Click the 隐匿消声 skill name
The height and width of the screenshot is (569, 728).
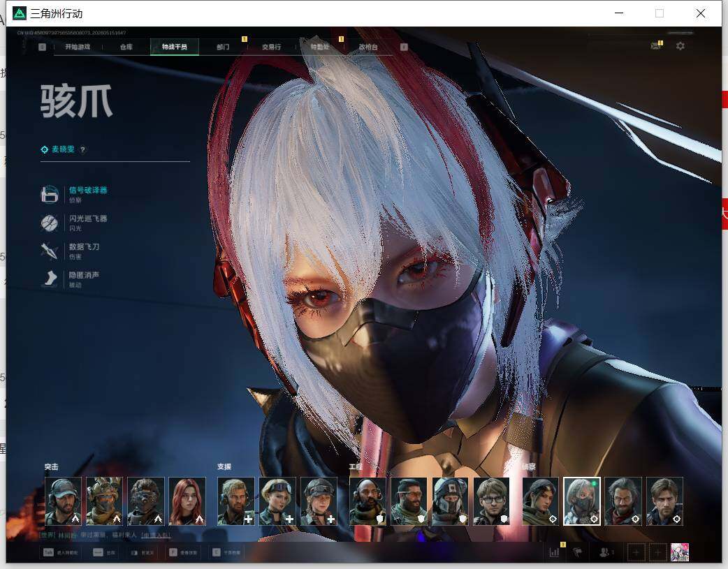point(84,275)
